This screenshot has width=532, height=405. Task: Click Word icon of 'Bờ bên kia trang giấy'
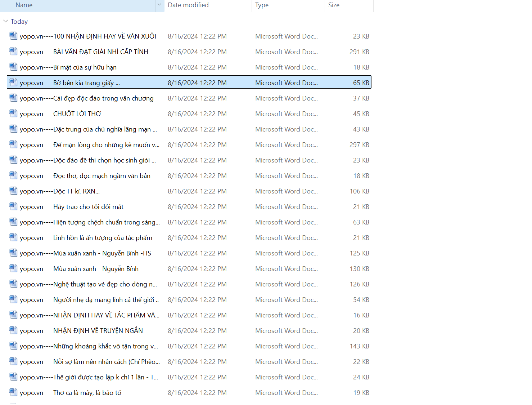pyautogui.click(x=13, y=82)
